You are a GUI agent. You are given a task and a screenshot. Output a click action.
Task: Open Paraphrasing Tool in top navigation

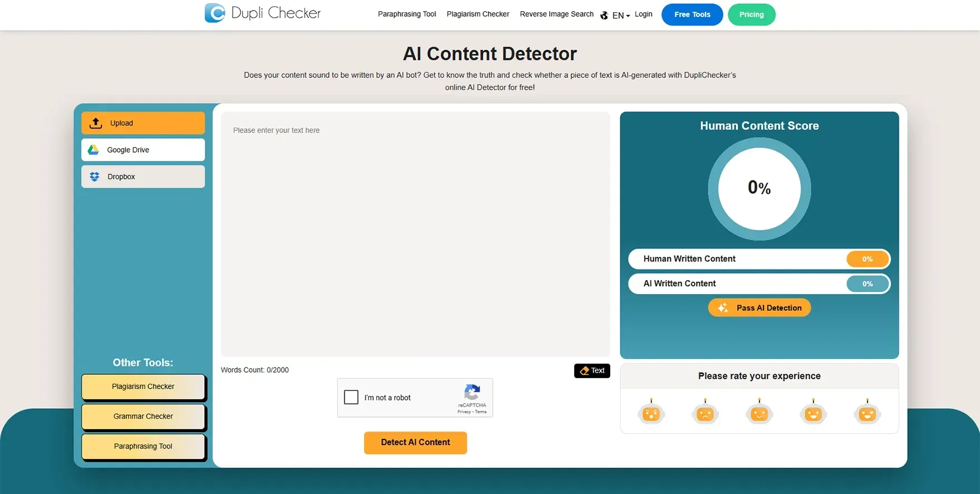point(406,14)
